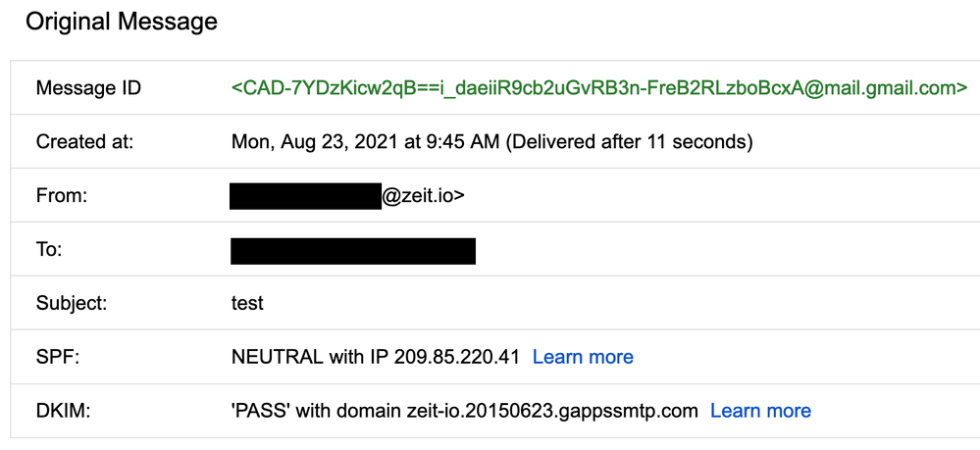Click the Original Message heading

coord(122,22)
